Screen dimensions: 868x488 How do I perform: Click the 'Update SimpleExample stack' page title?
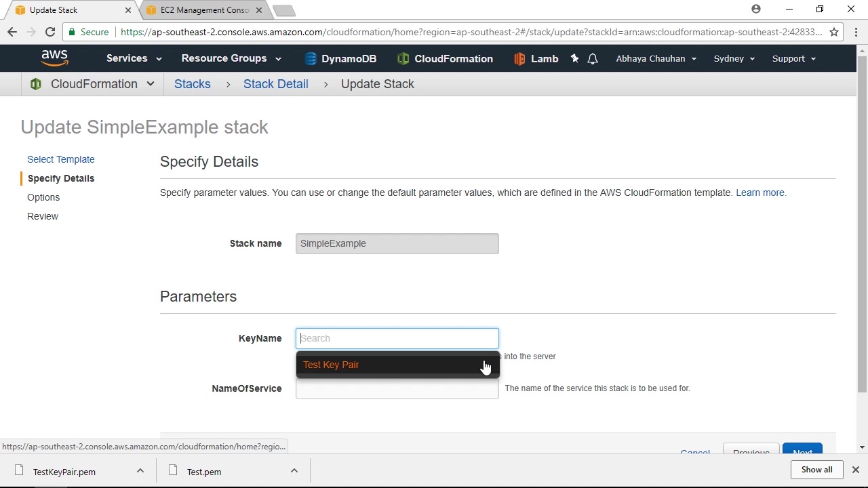[x=144, y=127]
